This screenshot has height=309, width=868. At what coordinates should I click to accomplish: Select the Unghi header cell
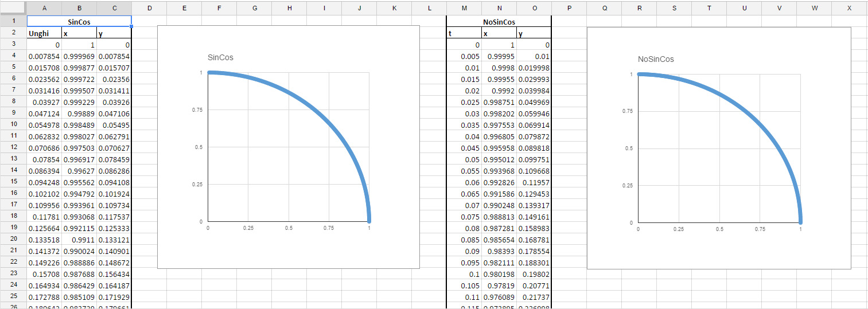(x=44, y=34)
